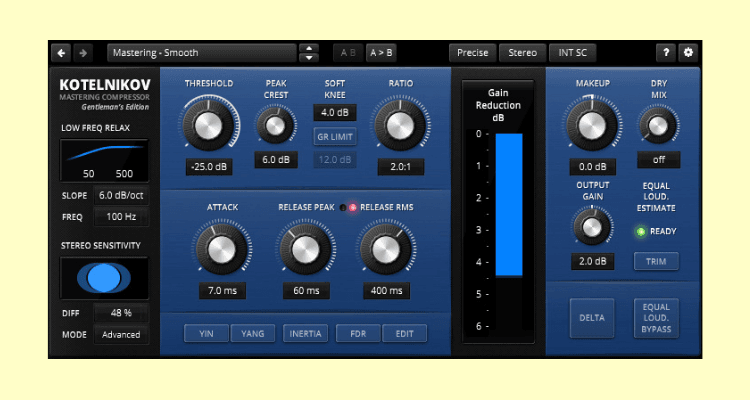The width and height of the screenshot is (750, 400).
Task: Click the Threshold knob
Action: click(x=209, y=125)
